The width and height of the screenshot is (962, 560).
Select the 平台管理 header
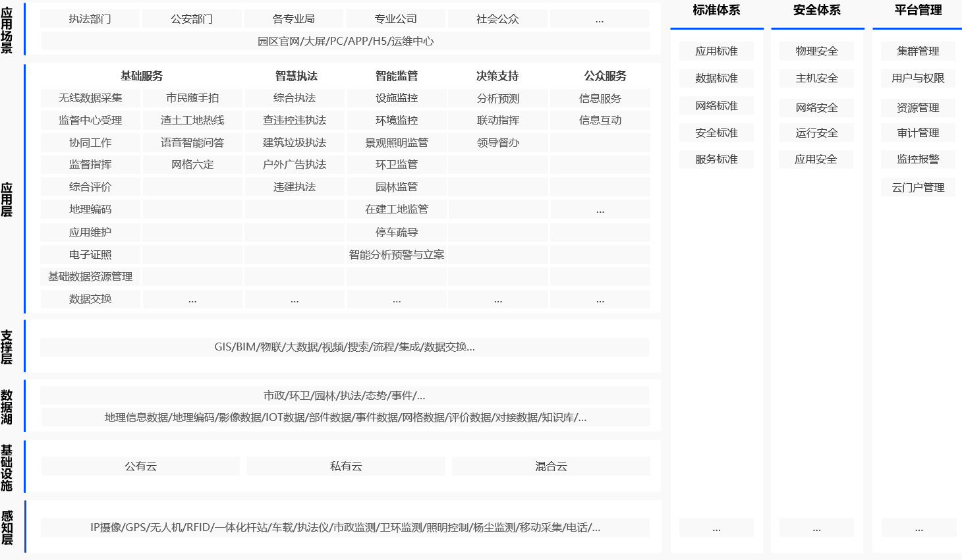918,11
